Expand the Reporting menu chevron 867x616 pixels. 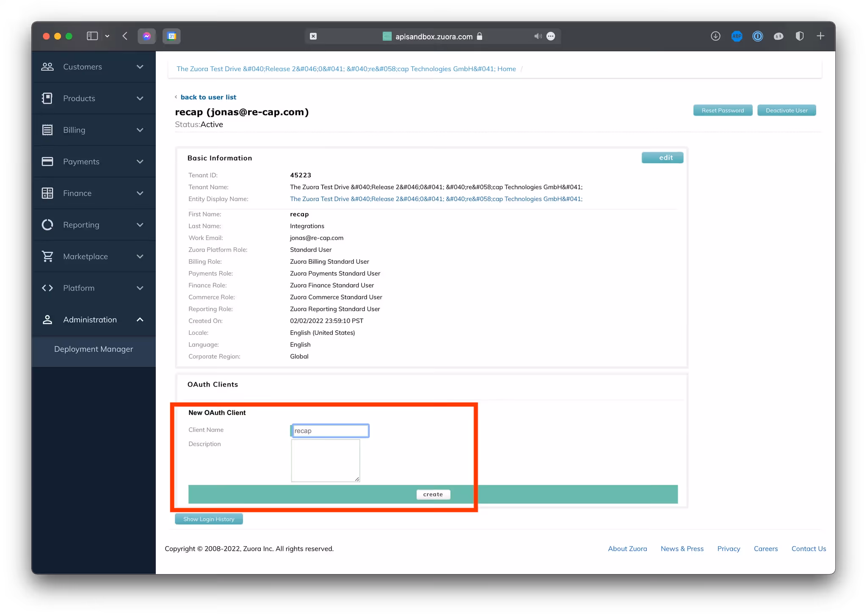[x=140, y=225]
